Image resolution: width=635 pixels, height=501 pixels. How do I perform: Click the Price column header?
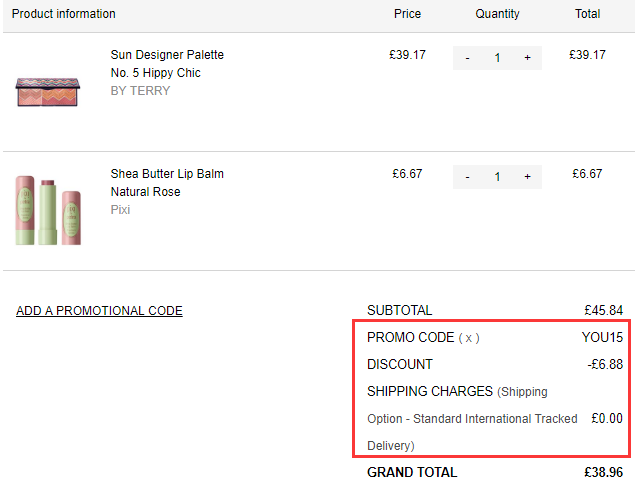coord(407,14)
